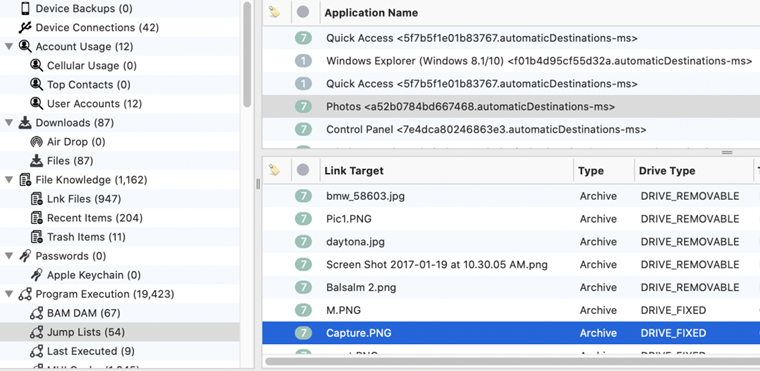
Task: Click gray circle in Application Name header
Action: [303, 12]
